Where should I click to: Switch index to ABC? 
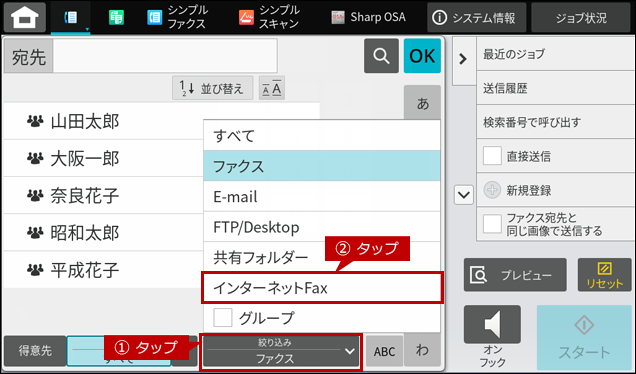pyautogui.click(x=384, y=351)
